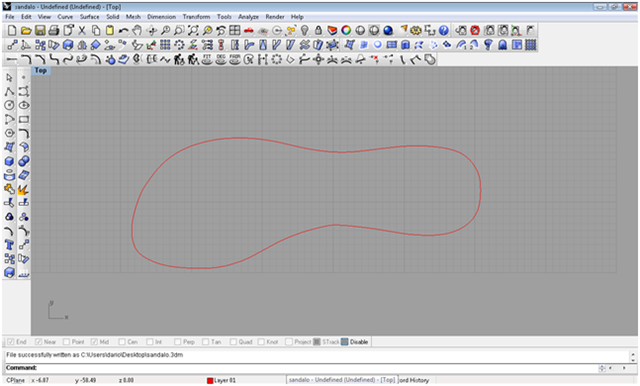Open a file with the folder icon
This screenshot has width=640, height=386.
26,31
